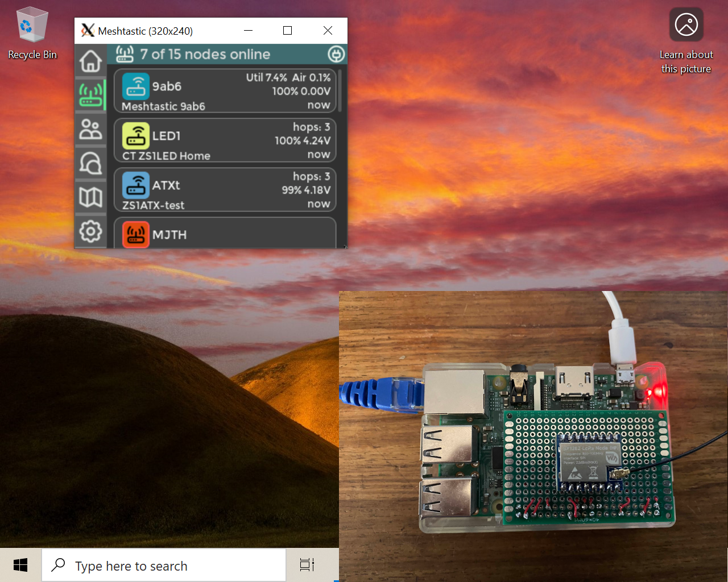Click the nodes icon beside '7 of 15'
The width and height of the screenshot is (728, 582).
tap(125, 54)
